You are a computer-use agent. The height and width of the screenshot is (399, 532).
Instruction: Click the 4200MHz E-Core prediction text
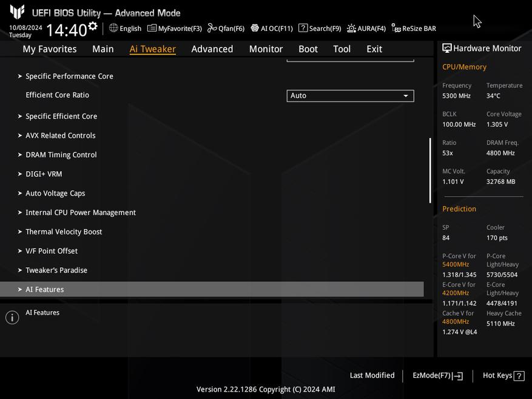[x=456, y=293]
